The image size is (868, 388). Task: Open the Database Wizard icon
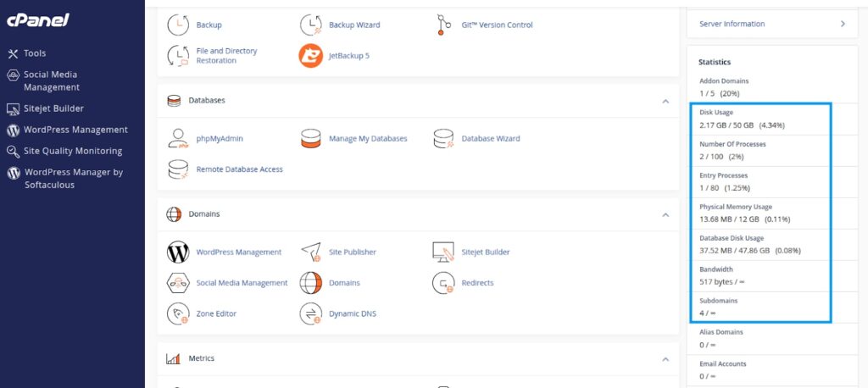tap(444, 138)
